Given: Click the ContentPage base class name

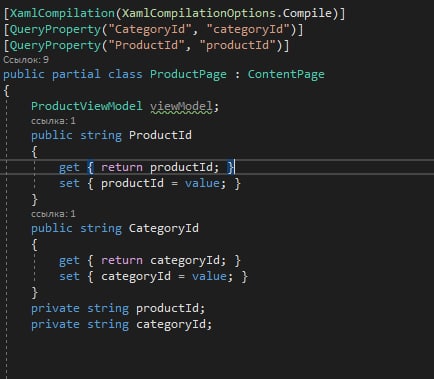Looking at the screenshot, I should tap(286, 74).
